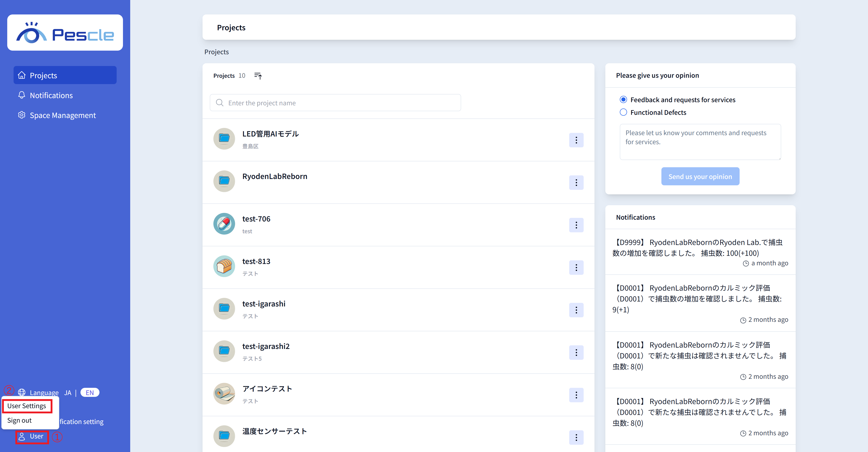
Task: Select the Functional Defects option
Action: [623, 112]
